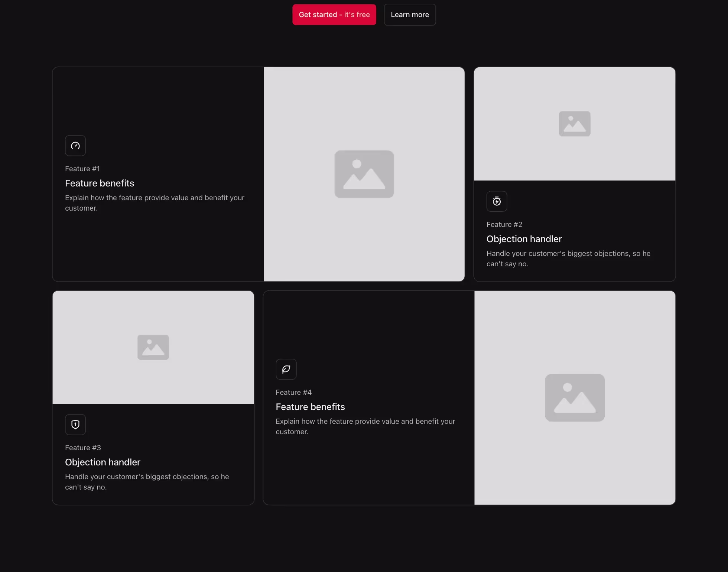Click the image placeholder icon in Feature #2 card
The image size is (728, 572).
click(574, 124)
